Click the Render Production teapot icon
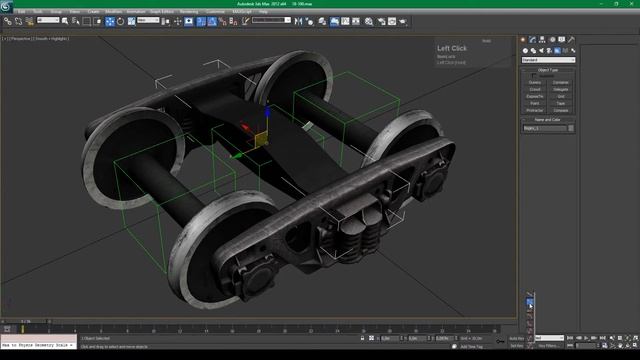Image resolution: width=640 pixels, height=360 pixels. point(403,22)
